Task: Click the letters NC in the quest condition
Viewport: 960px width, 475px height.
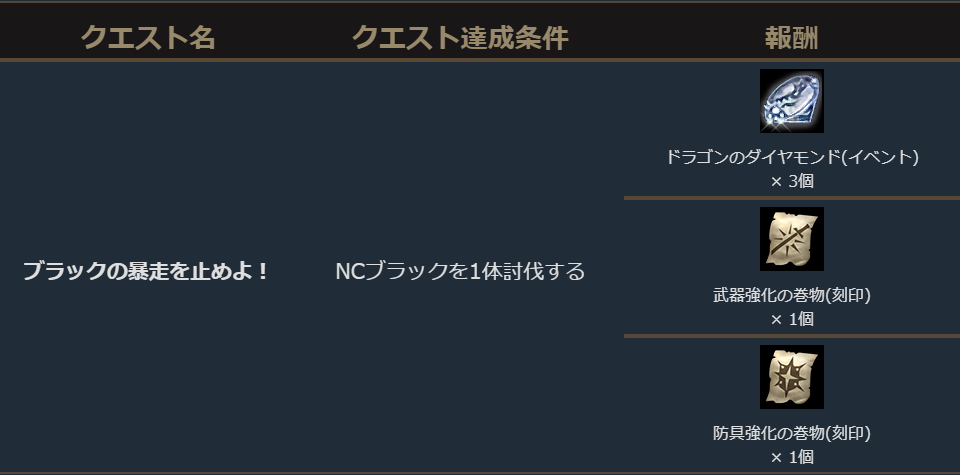Action: (350, 271)
